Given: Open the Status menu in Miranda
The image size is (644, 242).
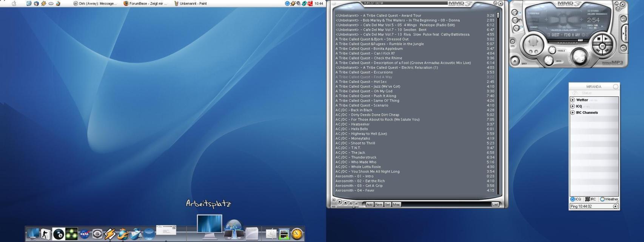Looking at the screenshot, I should pyautogui.click(x=586, y=93).
